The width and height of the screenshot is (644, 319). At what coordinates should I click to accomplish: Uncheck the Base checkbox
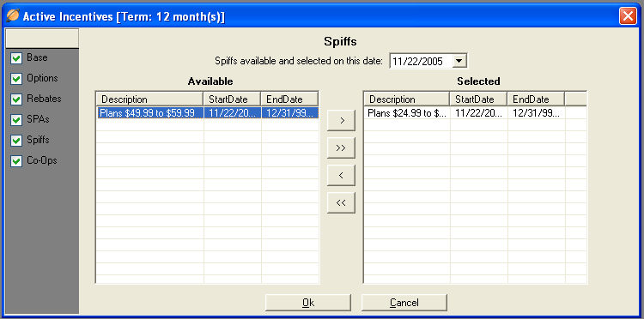(x=16, y=58)
